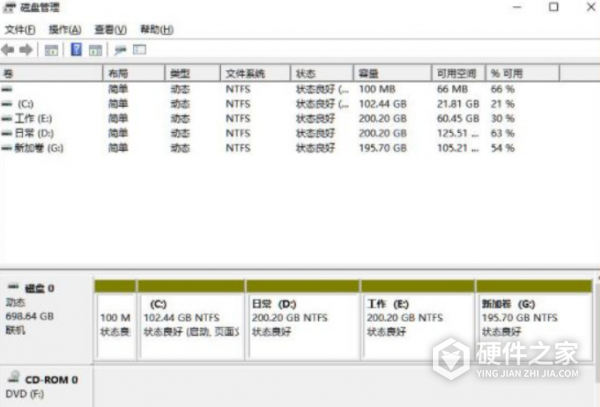Click the 698.64 GB disk size text
Viewport: 600px width, 407px height.
tap(29, 316)
